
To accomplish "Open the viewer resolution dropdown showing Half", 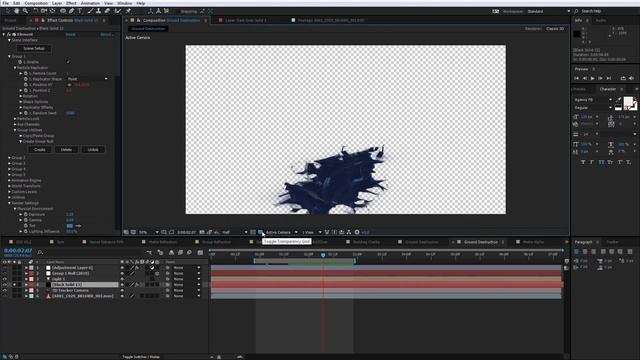I will pos(234,232).
